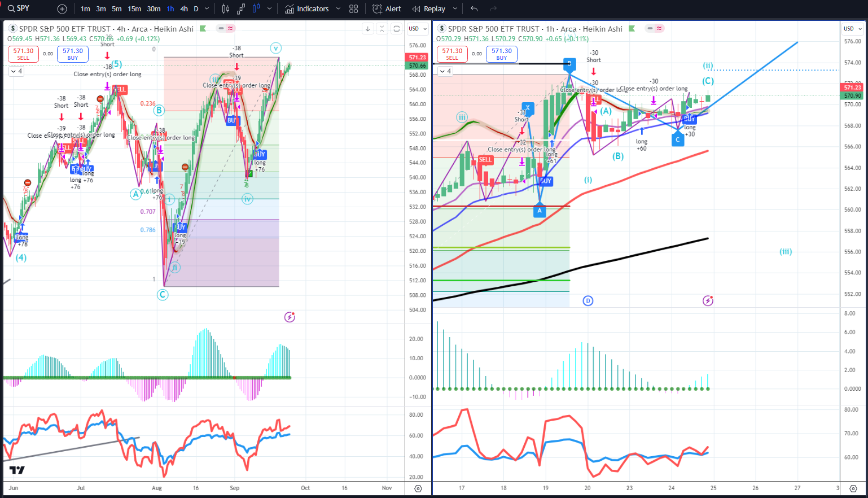Screen dimensions: 868x498
Task: Toggle the pink wave pill on the 1h chart
Action: (x=659, y=28)
